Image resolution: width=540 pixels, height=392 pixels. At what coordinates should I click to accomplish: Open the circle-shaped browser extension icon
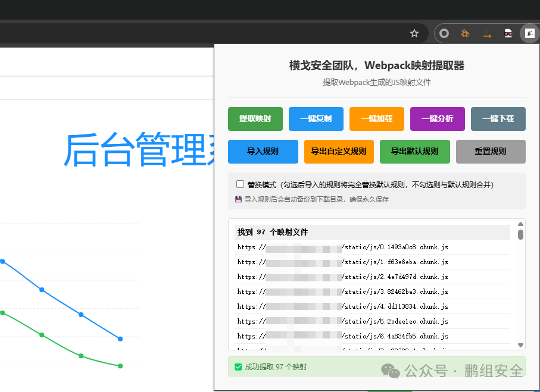point(444,33)
